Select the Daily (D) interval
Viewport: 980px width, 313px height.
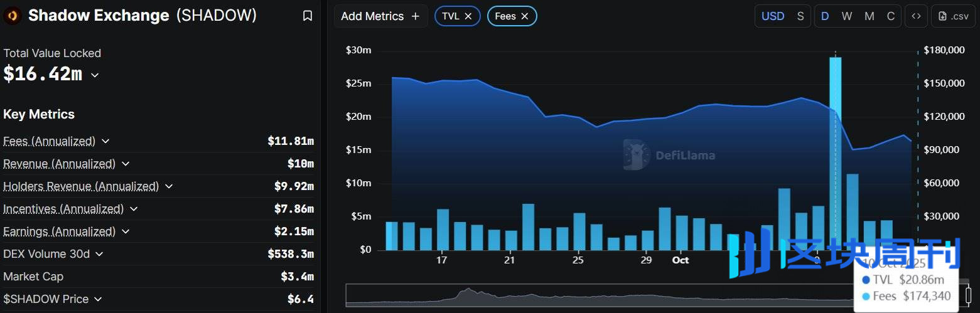coord(825,16)
